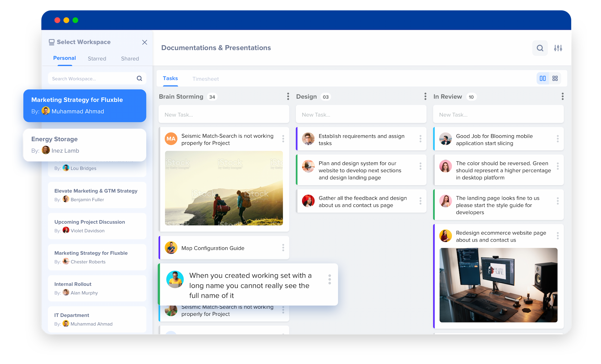Switch to the grid view layout
This screenshot has width=601, height=364.
point(555,79)
